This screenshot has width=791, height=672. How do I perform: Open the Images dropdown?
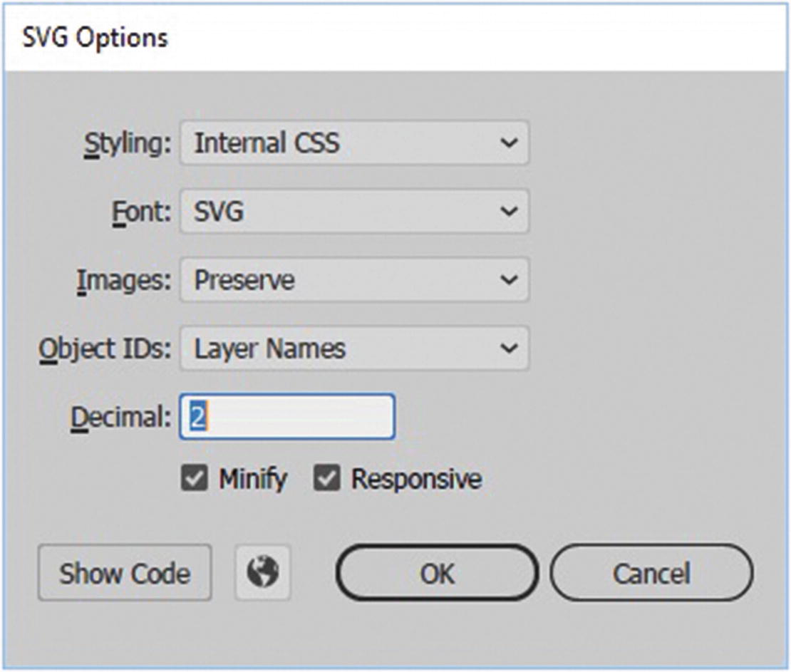(x=353, y=280)
